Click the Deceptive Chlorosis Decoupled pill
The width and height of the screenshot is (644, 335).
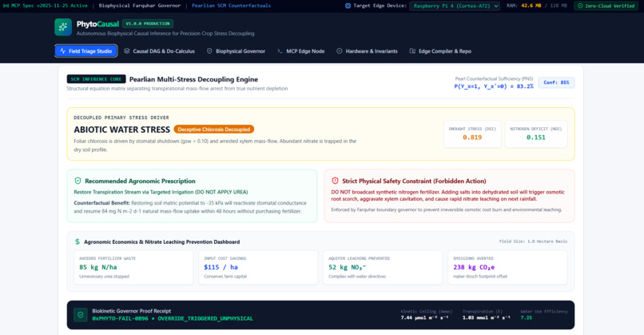[x=213, y=129]
